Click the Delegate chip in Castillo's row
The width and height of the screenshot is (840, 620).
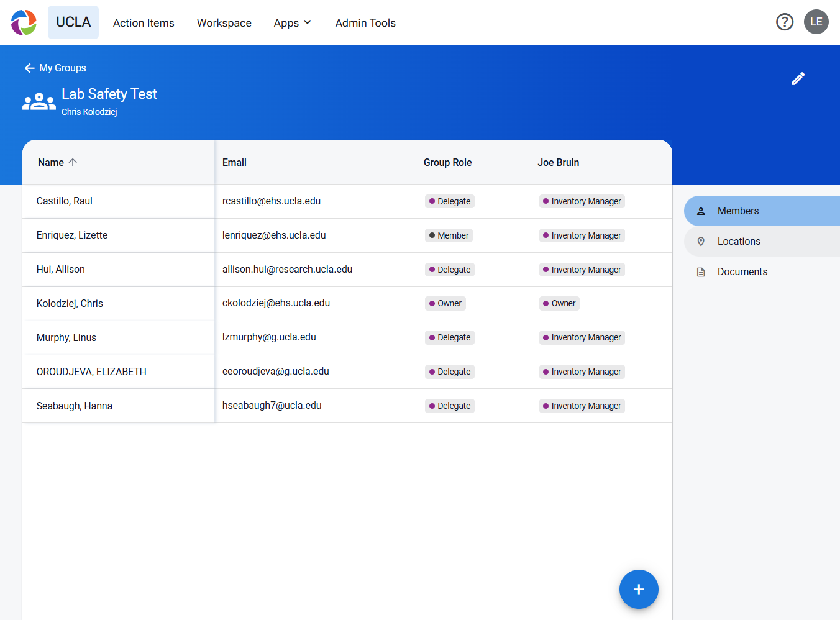coord(450,201)
